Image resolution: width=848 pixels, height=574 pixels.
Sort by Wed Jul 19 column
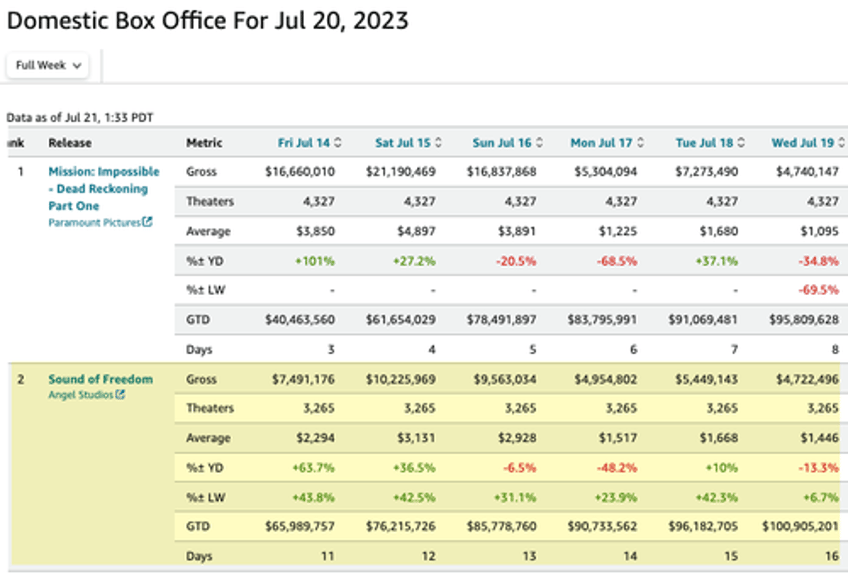point(802,143)
